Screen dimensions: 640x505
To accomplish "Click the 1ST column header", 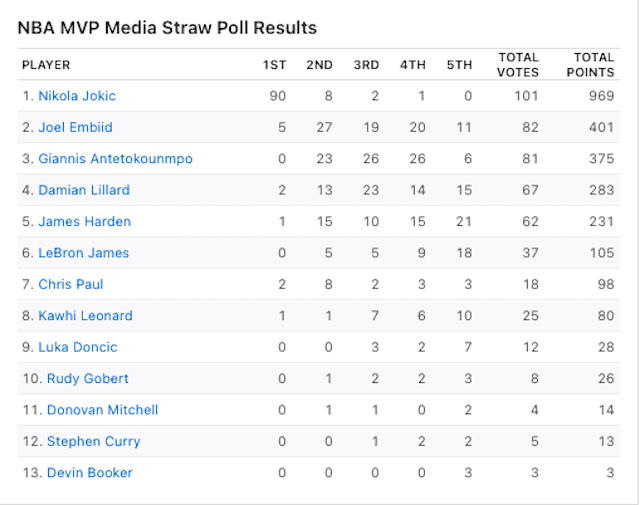I will click(x=274, y=65).
